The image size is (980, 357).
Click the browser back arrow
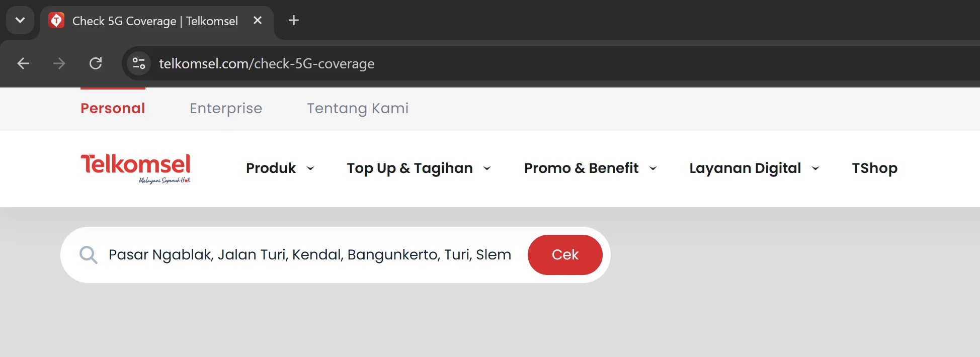[23, 63]
